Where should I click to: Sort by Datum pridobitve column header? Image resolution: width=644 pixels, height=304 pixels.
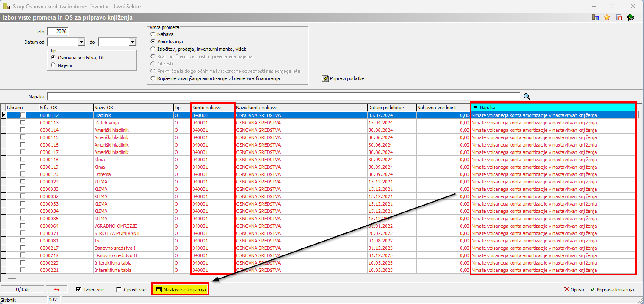click(392, 107)
